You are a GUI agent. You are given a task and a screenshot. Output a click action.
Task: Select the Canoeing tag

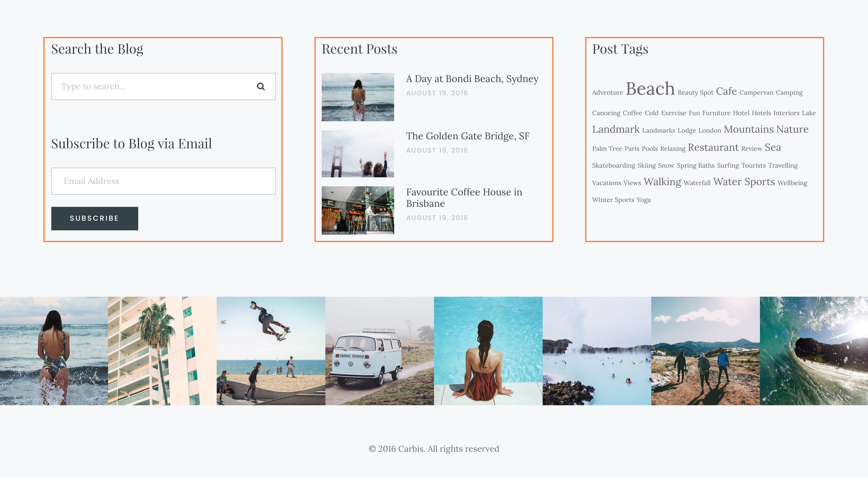point(606,113)
